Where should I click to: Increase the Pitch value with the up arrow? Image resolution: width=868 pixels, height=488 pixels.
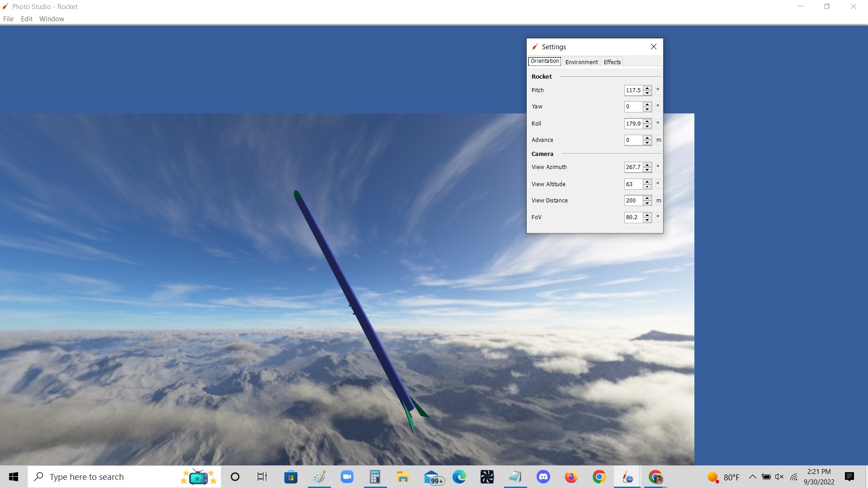point(647,88)
